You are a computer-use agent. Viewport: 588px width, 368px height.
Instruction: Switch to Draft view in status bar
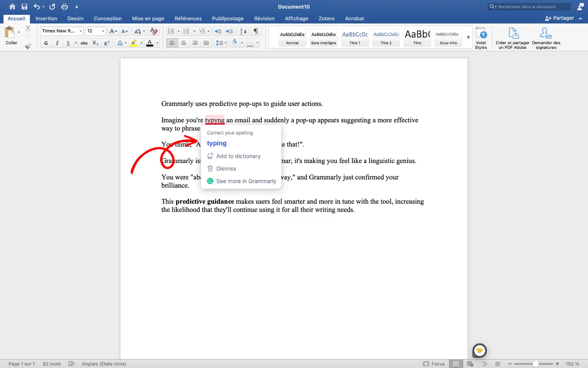click(x=498, y=364)
